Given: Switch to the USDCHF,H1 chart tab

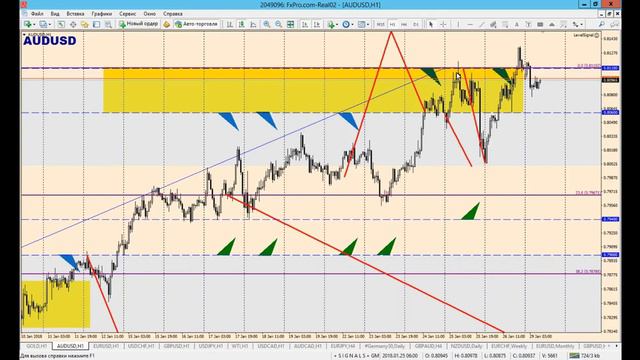Looking at the screenshot, I should [x=141, y=346].
